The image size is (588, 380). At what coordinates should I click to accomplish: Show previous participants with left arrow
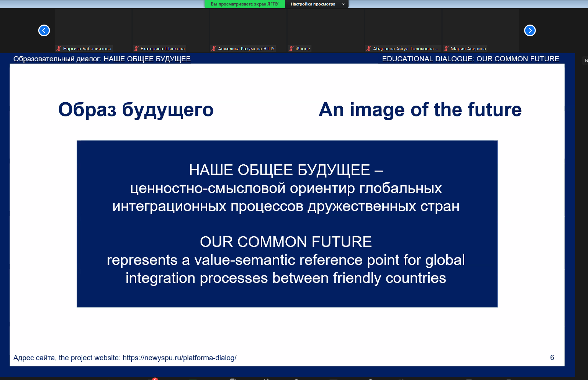tap(44, 30)
